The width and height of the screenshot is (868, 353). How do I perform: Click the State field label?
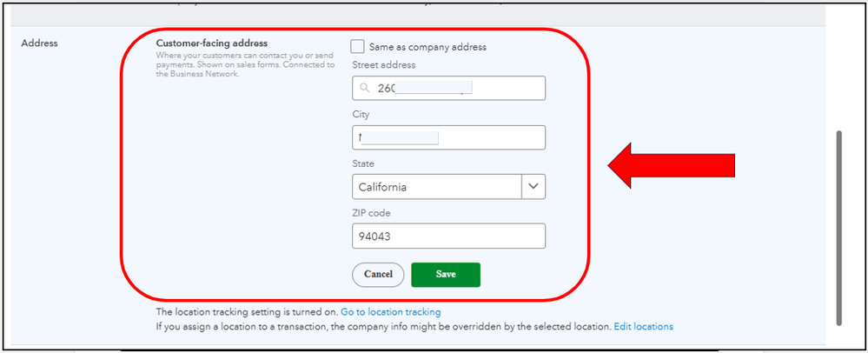pos(365,163)
